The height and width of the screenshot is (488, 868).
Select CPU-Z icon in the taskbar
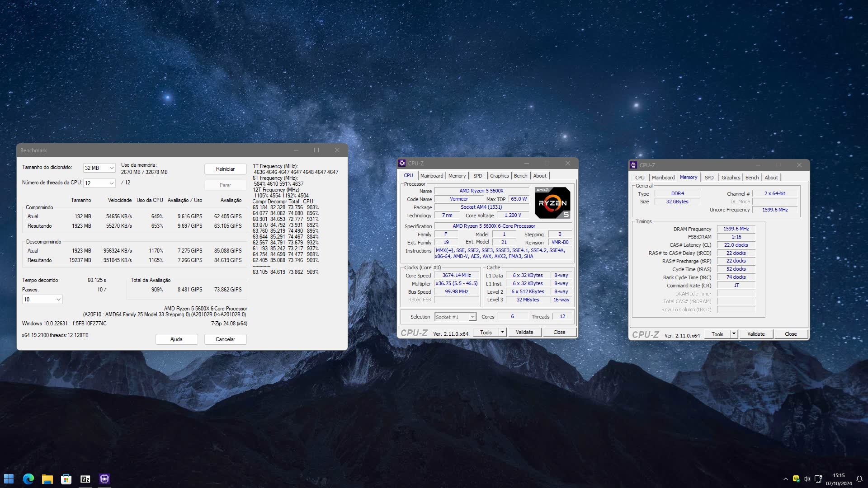click(x=104, y=479)
